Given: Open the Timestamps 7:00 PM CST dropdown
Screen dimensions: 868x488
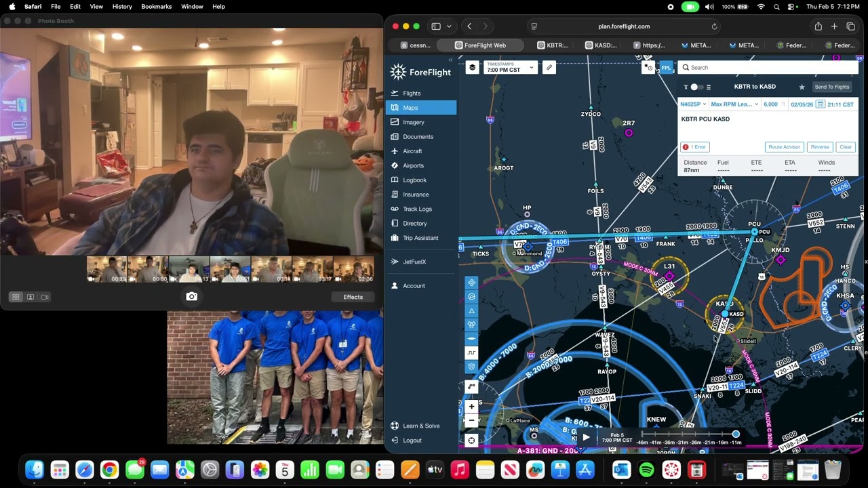Looking at the screenshot, I should [x=511, y=67].
